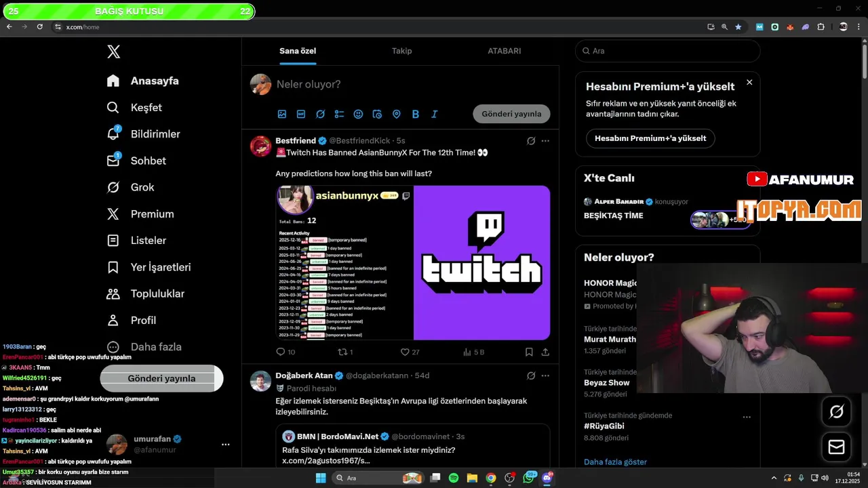This screenshot has height=488, width=868.
Task: Open Premium in sidebar
Action: click(140, 213)
